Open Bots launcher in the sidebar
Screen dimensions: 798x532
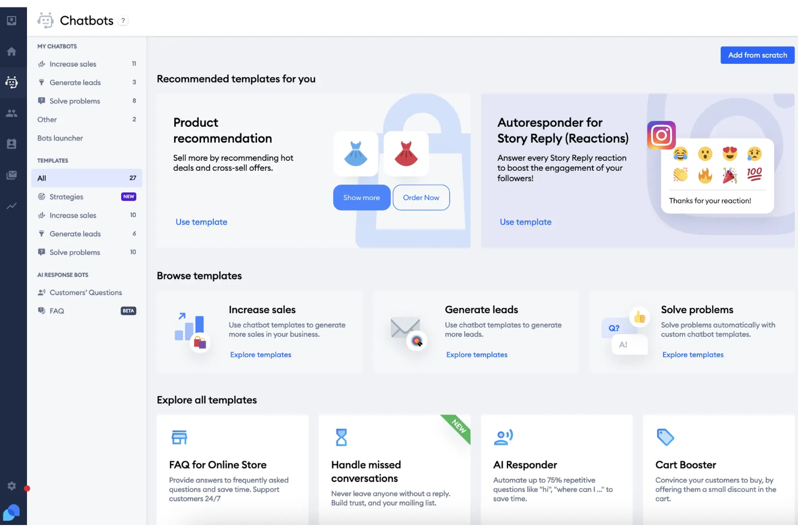click(x=60, y=138)
